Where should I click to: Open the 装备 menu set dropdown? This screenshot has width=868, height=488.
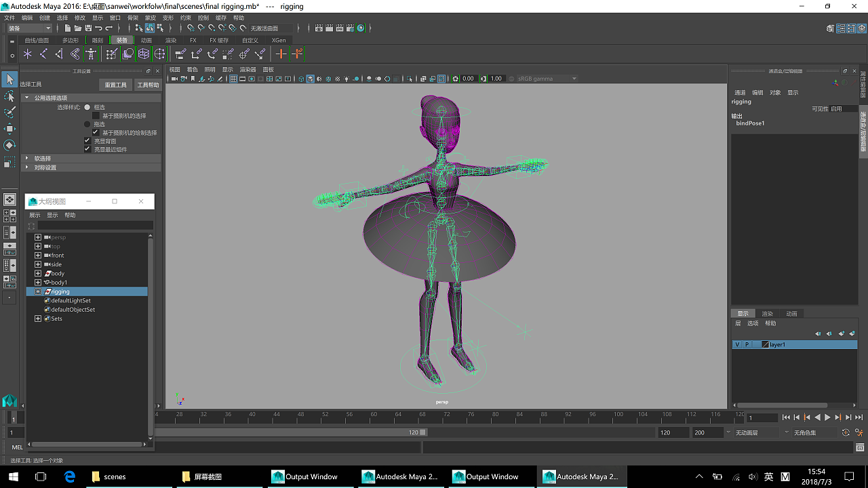pyautogui.click(x=29, y=28)
